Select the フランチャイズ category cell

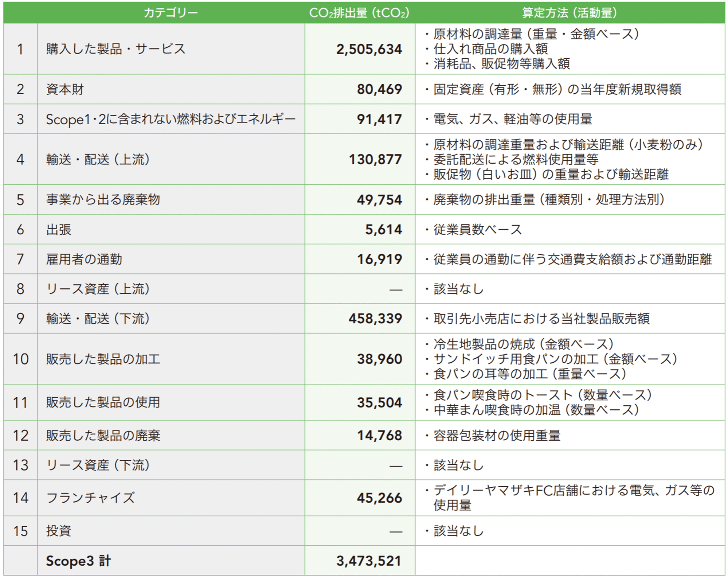tap(91, 498)
